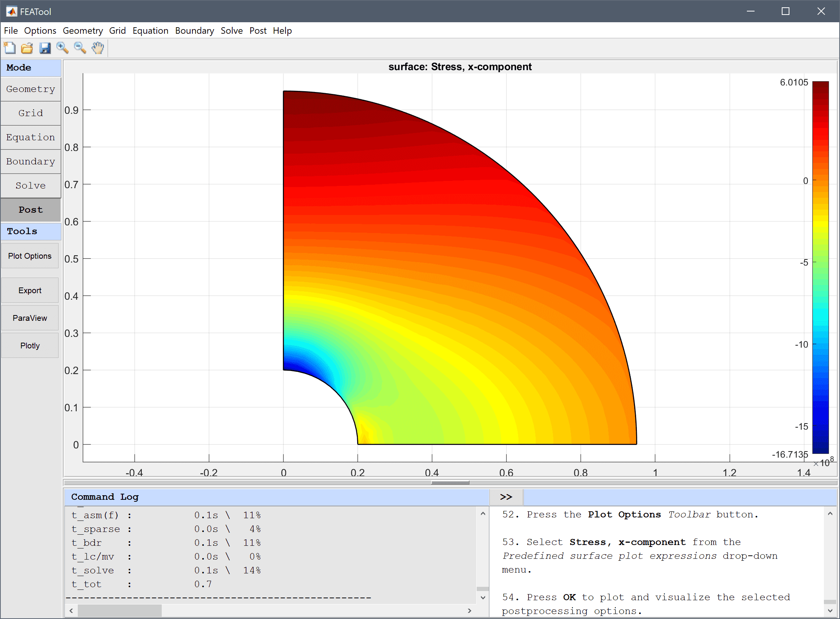Click the Command Log scroll down arrow
This screenshot has height=619, width=840.
click(483, 598)
